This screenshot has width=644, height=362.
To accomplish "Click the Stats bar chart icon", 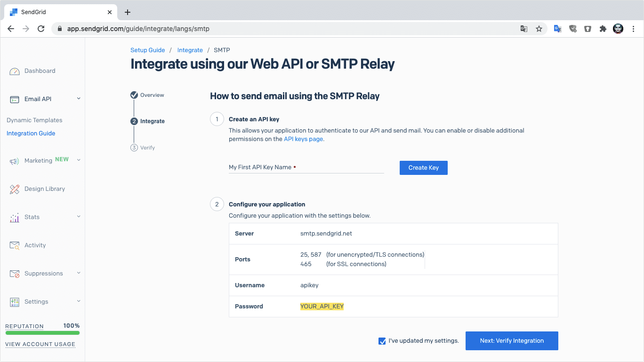I will 15,217.
